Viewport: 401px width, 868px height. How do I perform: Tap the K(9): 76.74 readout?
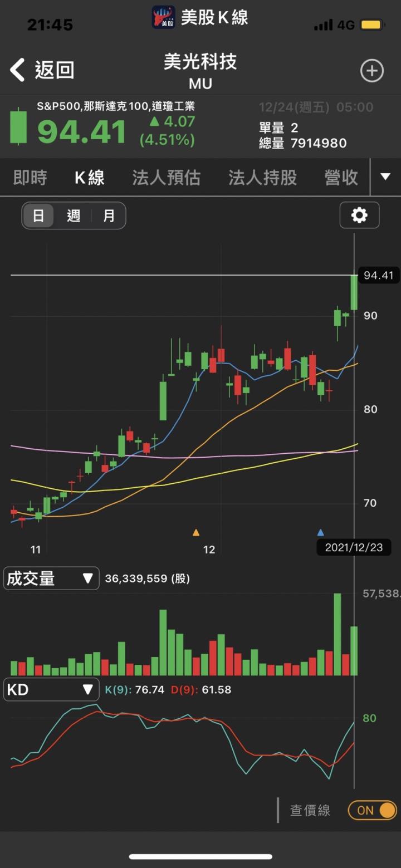(x=135, y=690)
